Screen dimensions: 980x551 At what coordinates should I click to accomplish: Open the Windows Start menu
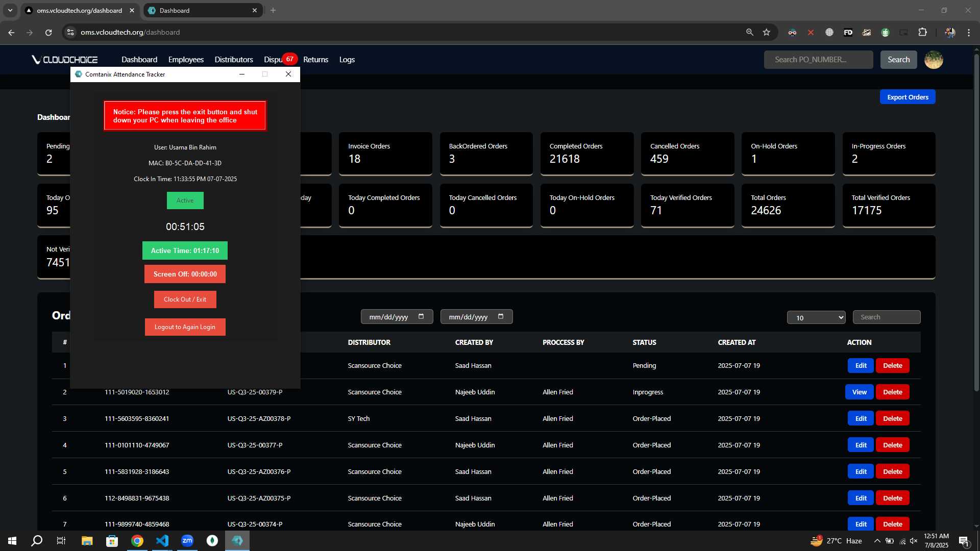[12, 541]
